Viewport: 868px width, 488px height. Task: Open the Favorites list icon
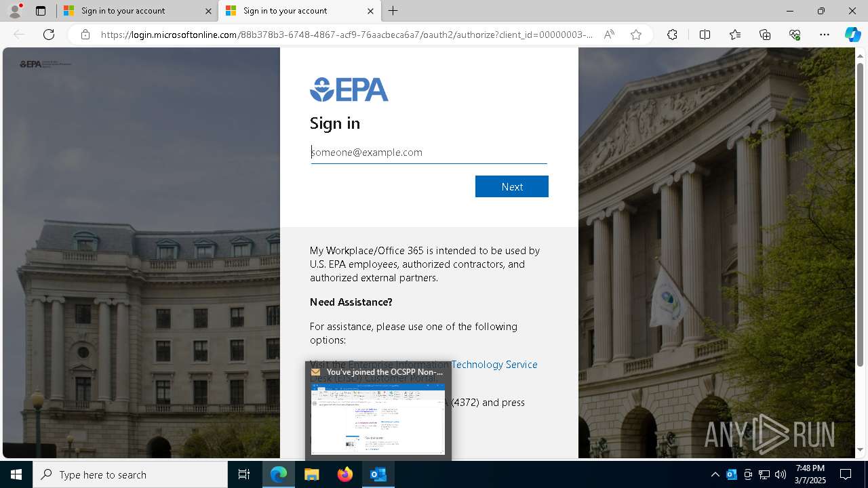(735, 35)
